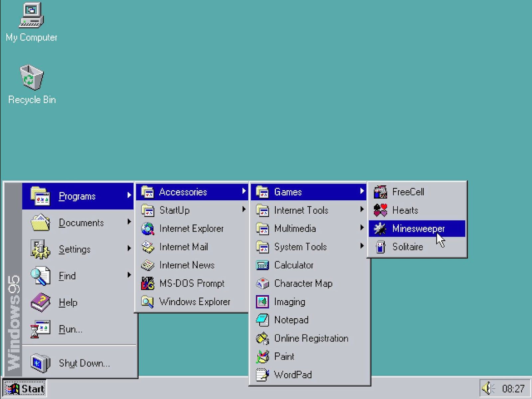Click the Documents folder icon

40,223
